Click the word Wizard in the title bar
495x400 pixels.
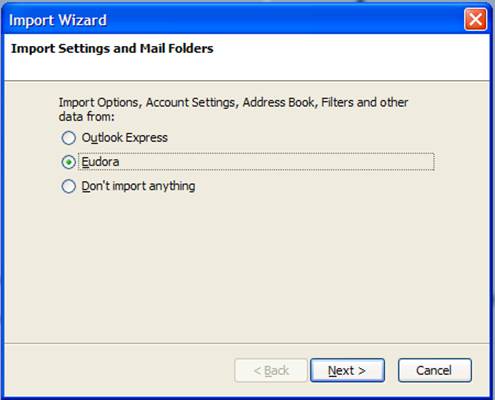(82, 20)
